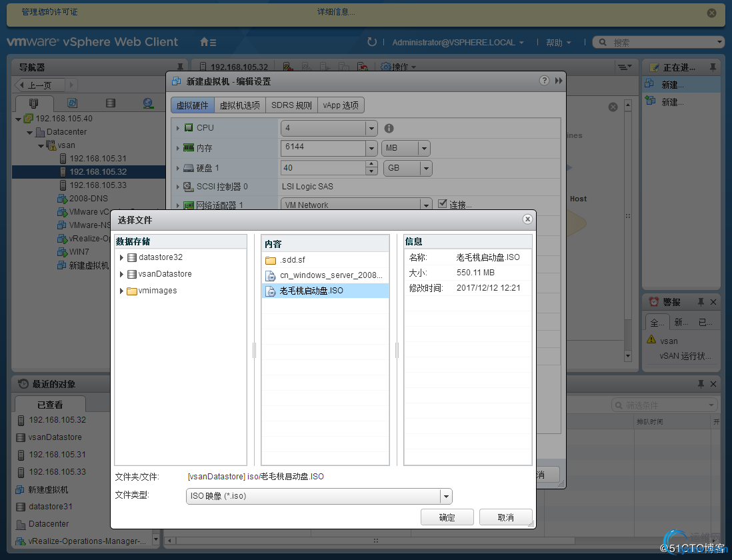Expand the CPU hardware row

[x=178, y=128]
